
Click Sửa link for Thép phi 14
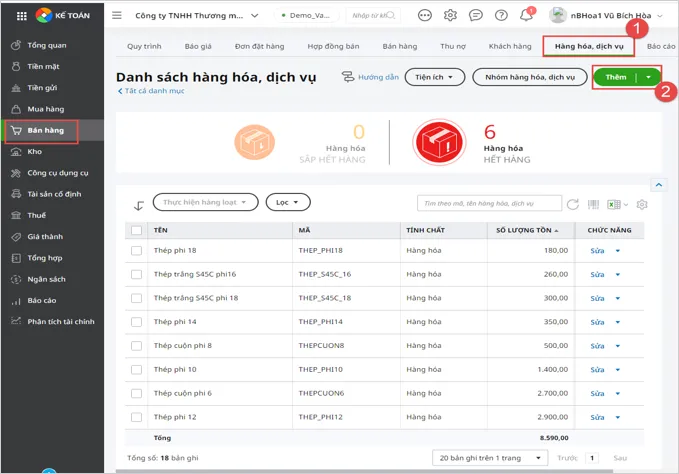[597, 322]
